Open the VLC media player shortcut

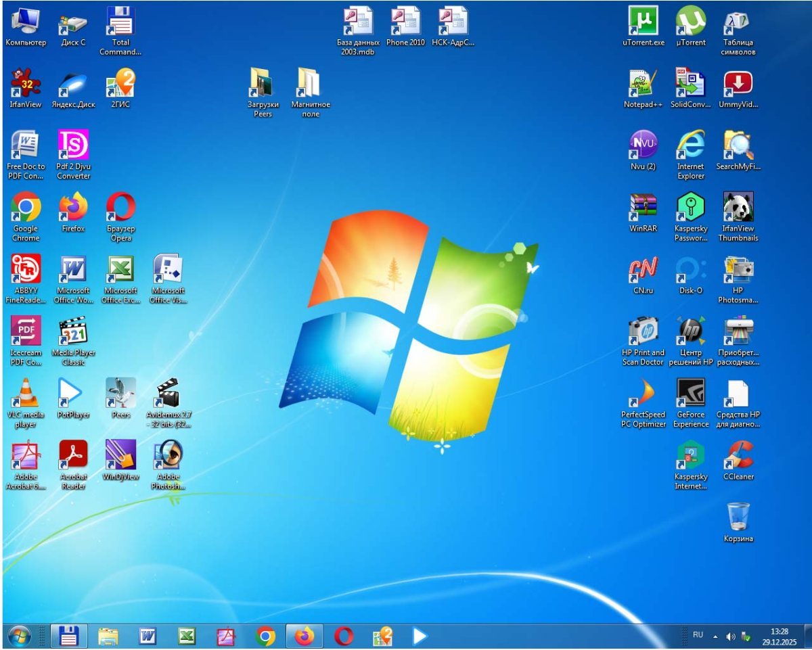26,394
